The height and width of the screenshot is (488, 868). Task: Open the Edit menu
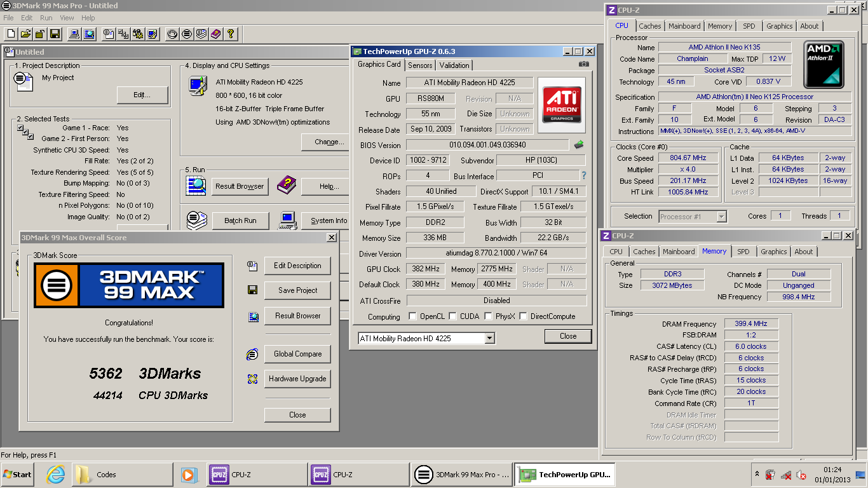click(x=27, y=18)
